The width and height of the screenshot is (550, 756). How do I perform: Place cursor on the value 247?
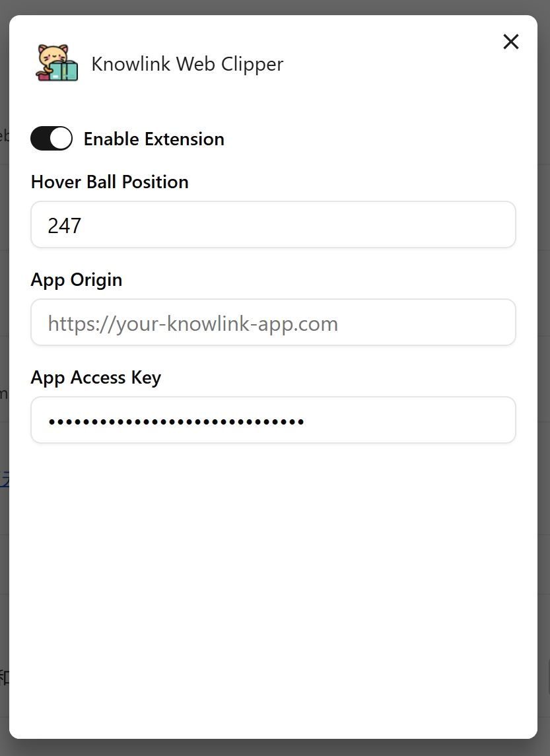[x=65, y=226]
